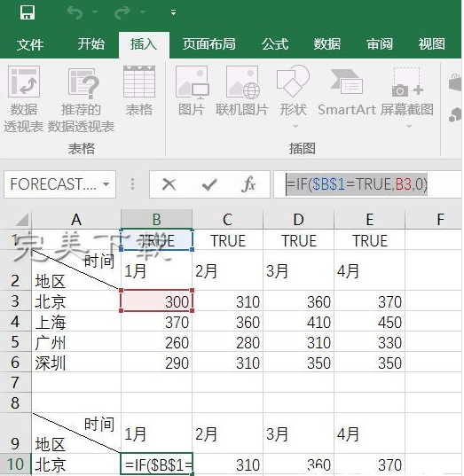This screenshot has height=476, width=464.
Task: Select row 3 header
Action: (x=15, y=300)
